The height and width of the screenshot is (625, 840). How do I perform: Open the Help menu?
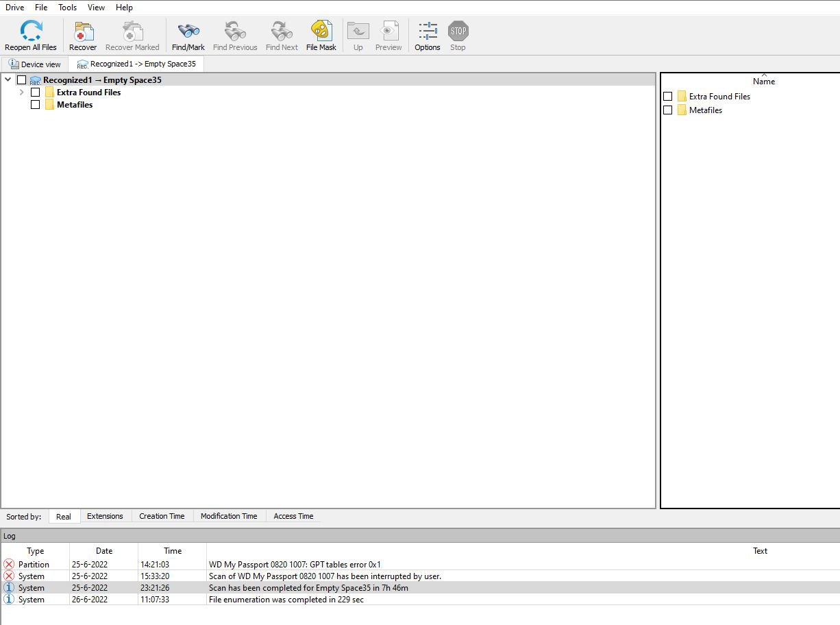(124, 8)
